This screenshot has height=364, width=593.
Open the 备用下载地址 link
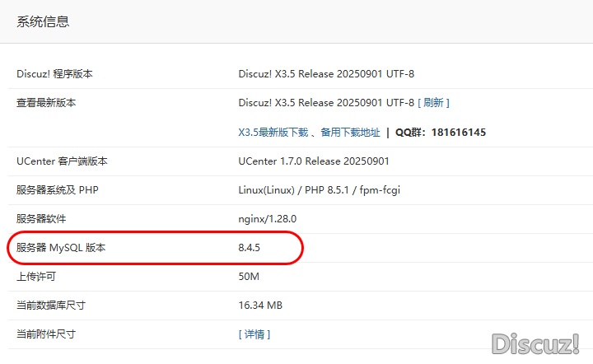[350, 132]
